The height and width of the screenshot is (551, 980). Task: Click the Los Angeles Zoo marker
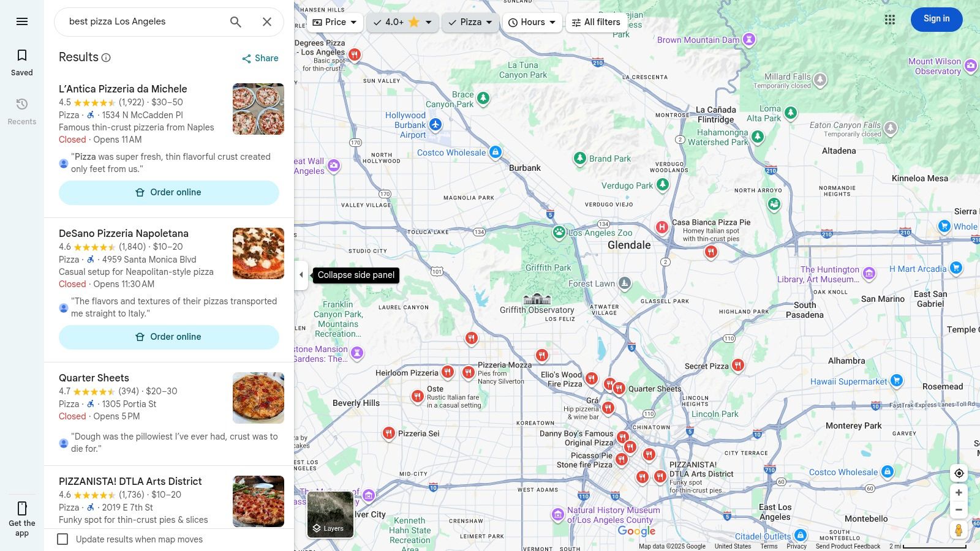[x=559, y=232]
